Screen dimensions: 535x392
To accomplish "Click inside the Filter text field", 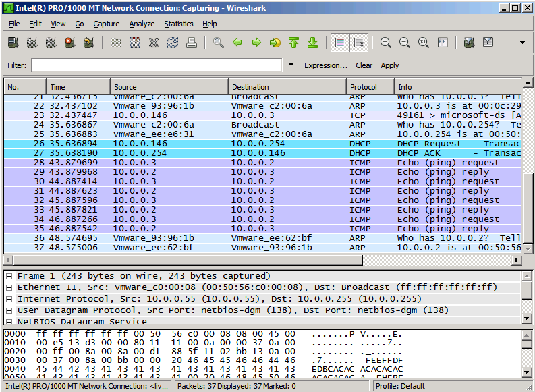I will coord(157,65).
